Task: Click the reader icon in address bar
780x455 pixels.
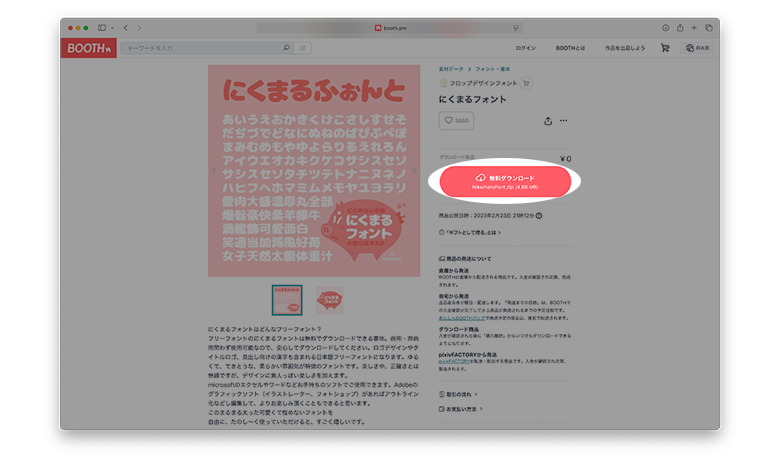Action: (516, 28)
